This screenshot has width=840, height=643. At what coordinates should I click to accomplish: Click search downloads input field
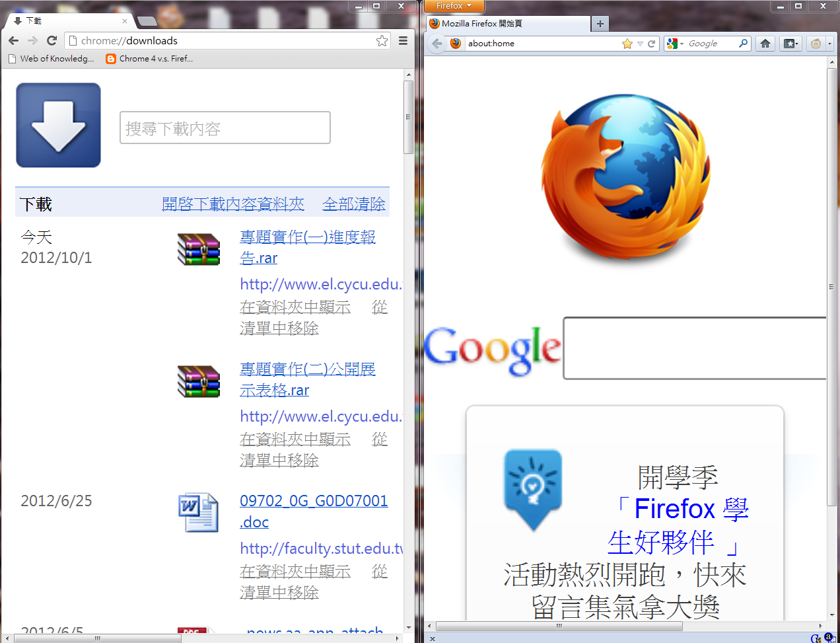[225, 128]
